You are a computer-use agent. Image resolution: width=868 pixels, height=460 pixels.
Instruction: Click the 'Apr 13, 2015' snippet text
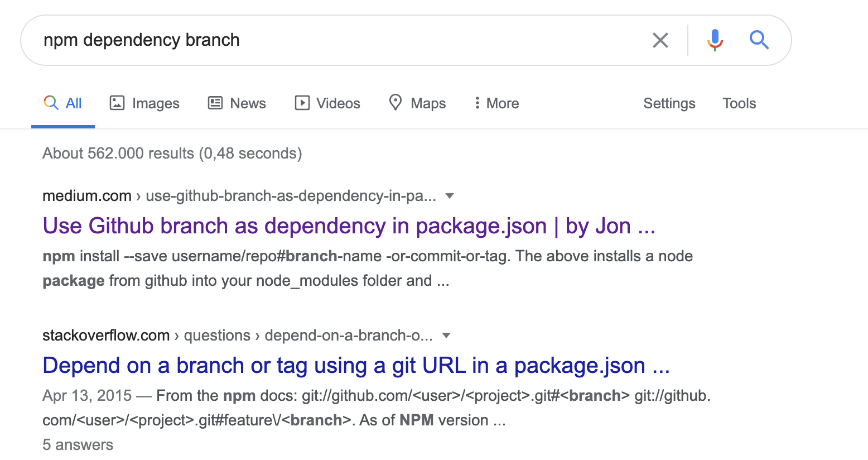[87, 396]
